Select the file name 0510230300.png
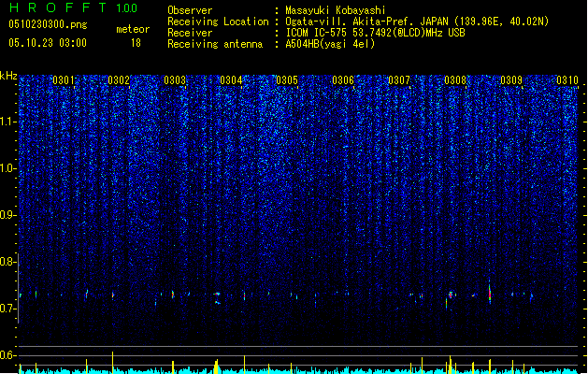Image resolution: width=588 pixels, height=374 pixels. point(48,24)
